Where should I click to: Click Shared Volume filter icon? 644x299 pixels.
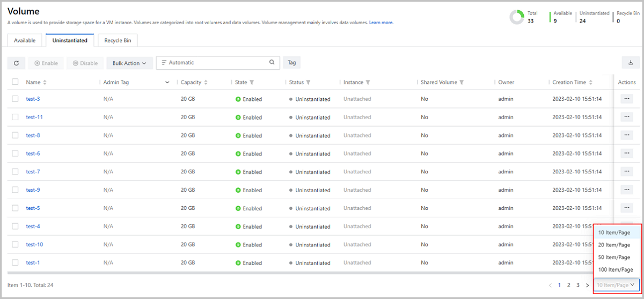coord(462,83)
